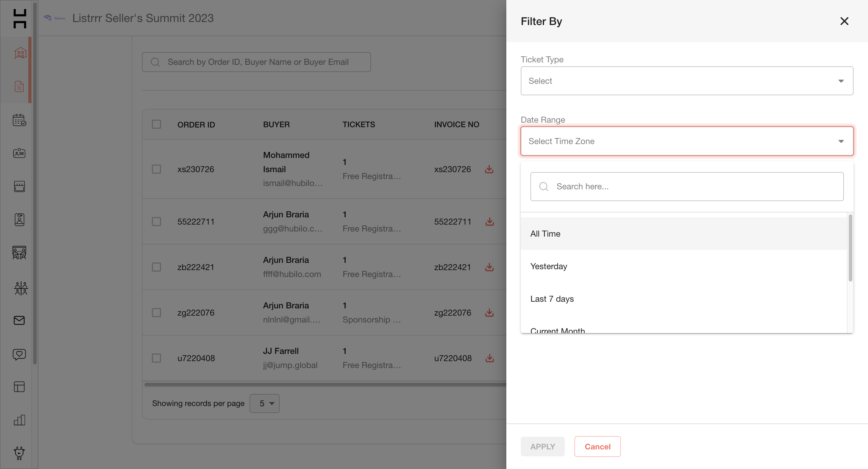Open the plug integrations icon in sidebar
The height and width of the screenshot is (469, 868).
point(20,453)
